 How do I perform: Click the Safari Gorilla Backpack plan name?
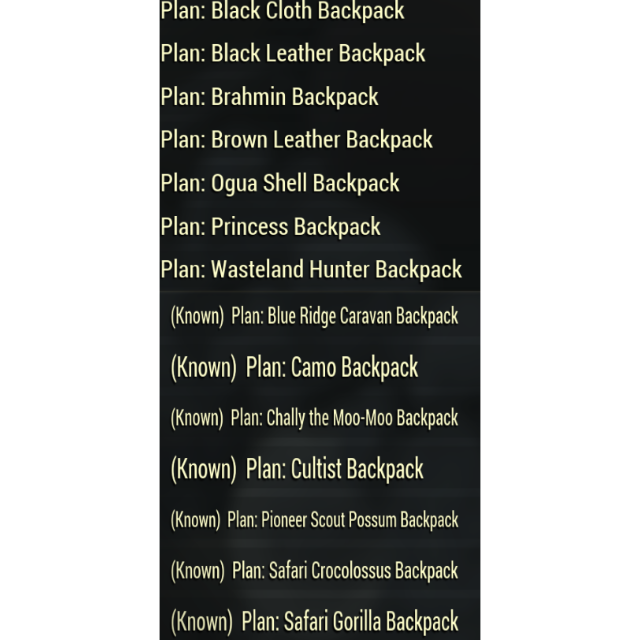pos(352,621)
